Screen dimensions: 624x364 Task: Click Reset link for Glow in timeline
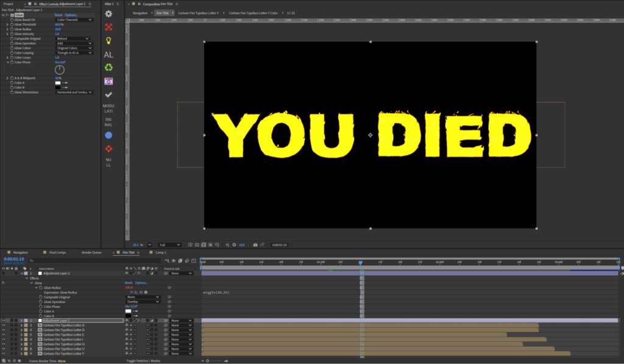coord(129,283)
